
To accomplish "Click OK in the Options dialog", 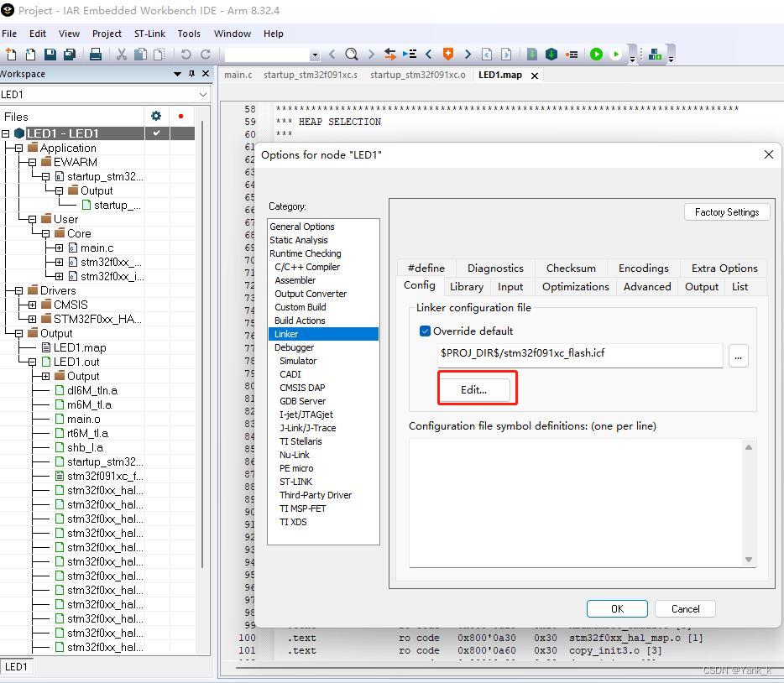I will tap(617, 608).
